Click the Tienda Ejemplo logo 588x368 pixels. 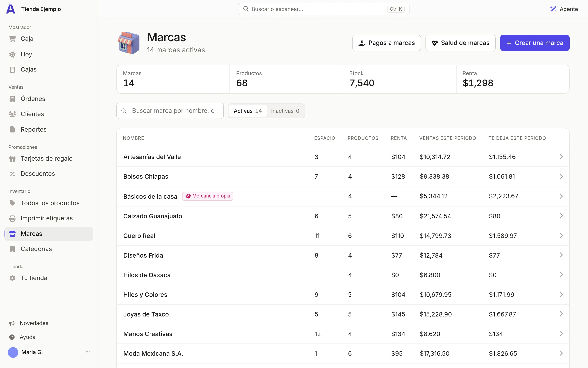(x=11, y=9)
